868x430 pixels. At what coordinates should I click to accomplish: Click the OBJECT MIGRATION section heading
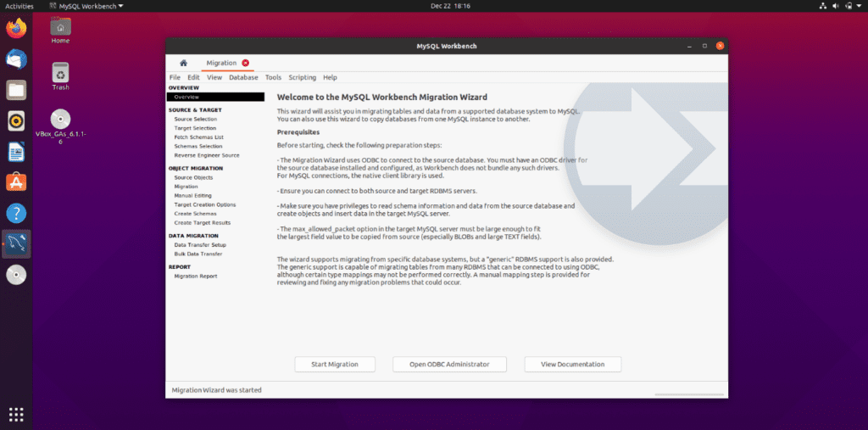[196, 169]
